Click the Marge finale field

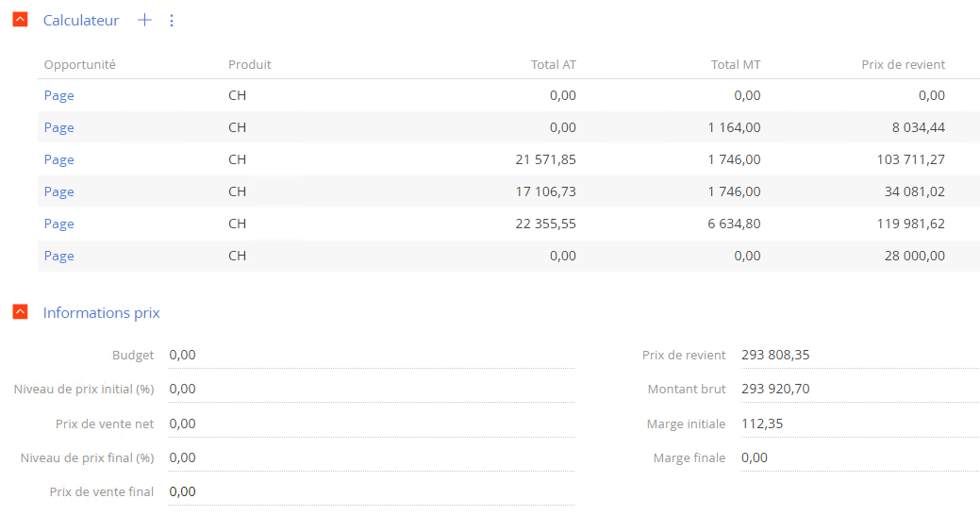coord(860,458)
